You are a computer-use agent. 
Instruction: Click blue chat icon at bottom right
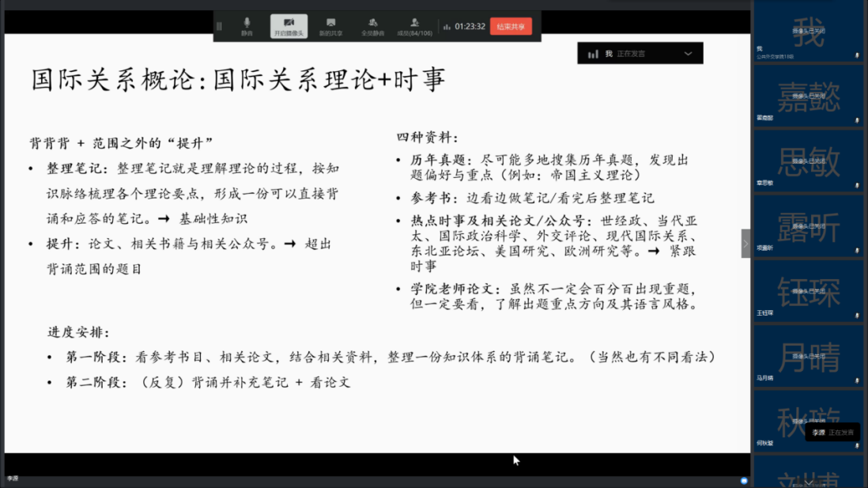point(744,480)
